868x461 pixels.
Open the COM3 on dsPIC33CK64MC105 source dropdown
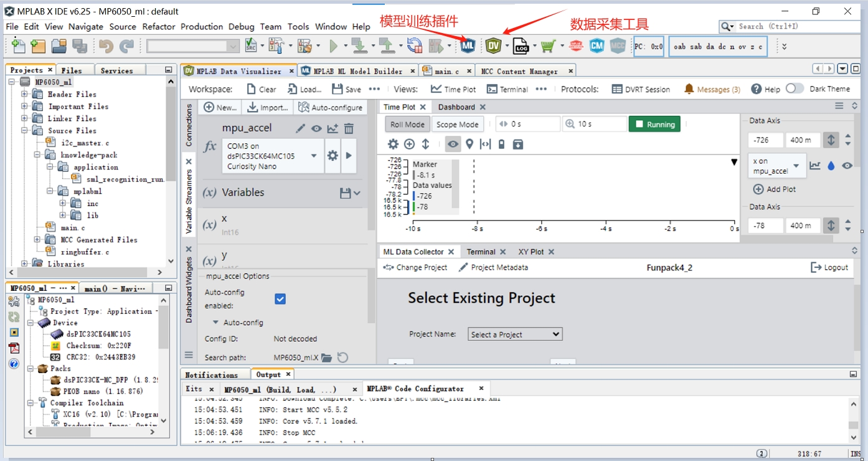(272, 156)
